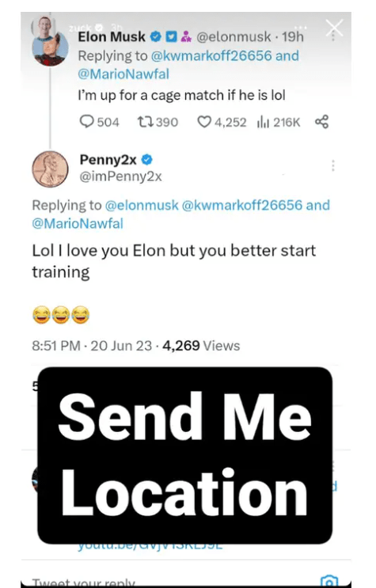Click the camera icon in reply bar
376x588 pixels.
(x=329, y=581)
